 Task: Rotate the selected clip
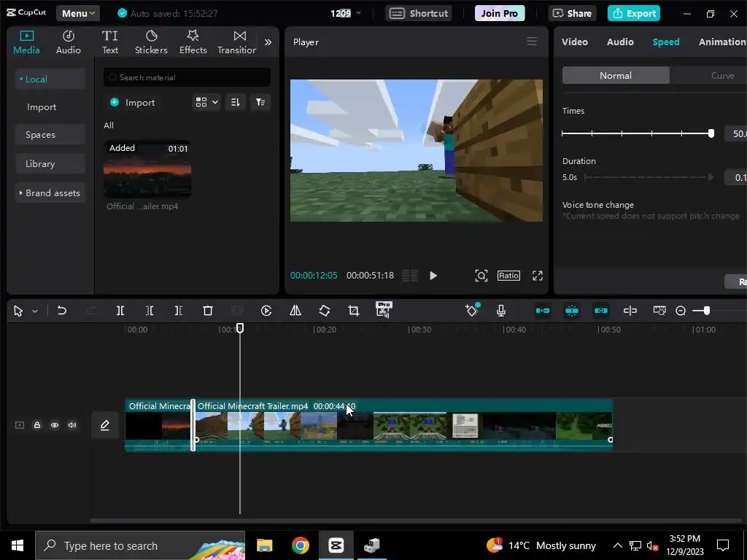pos(325,311)
